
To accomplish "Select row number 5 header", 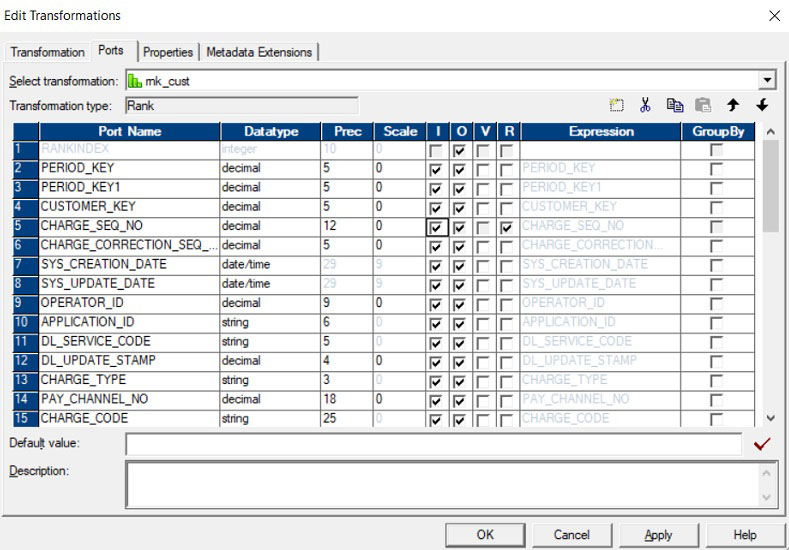I will (x=26, y=226).
